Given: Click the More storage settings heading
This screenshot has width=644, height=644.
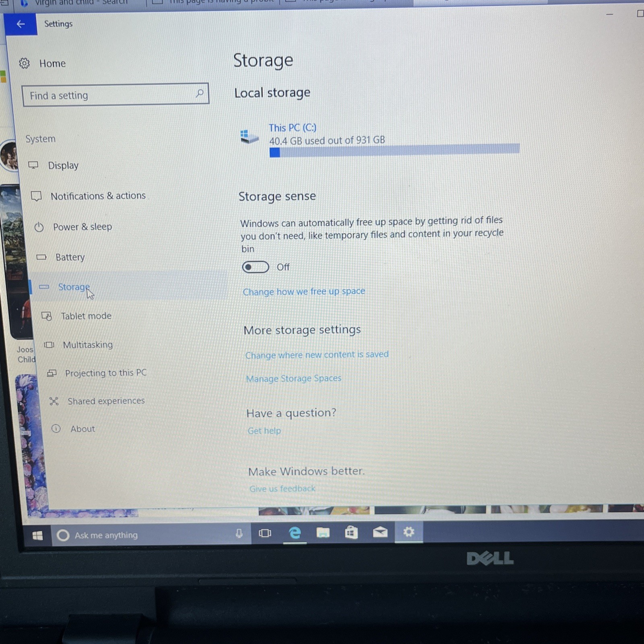Looking at the screenshot, I should pyautogui.click(x=302, y=330).
